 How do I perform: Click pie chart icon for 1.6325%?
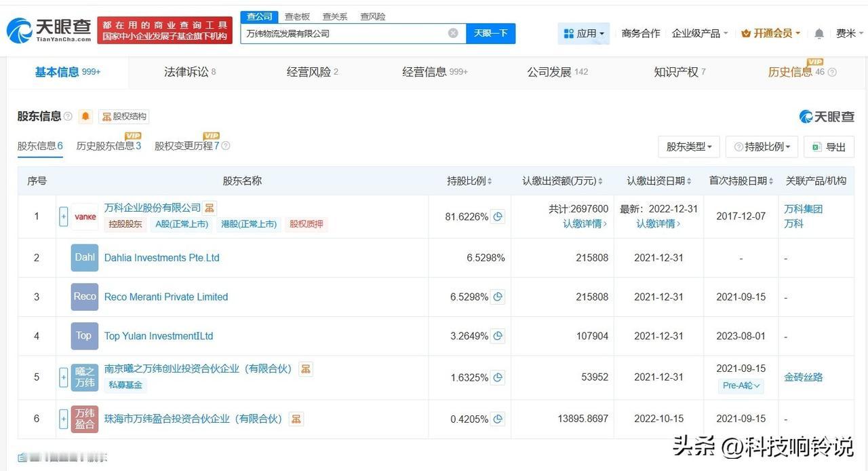pyautogui.click(x=498, y=377)
